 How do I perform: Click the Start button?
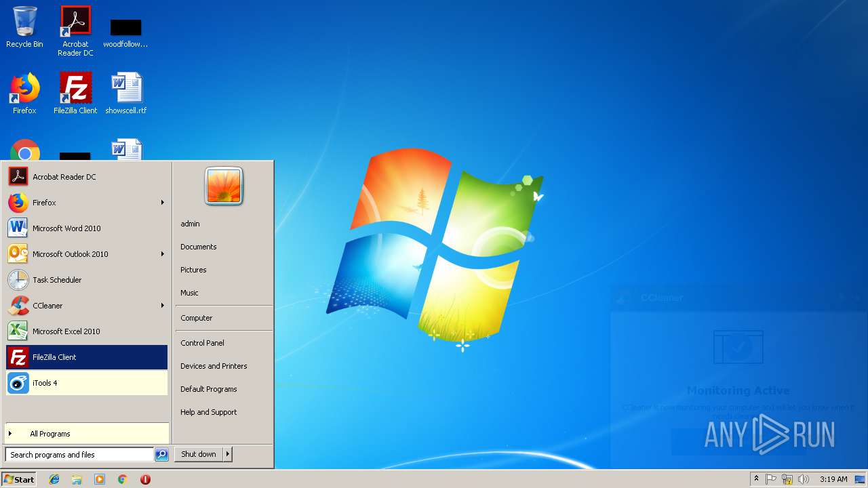pos(19,479)
